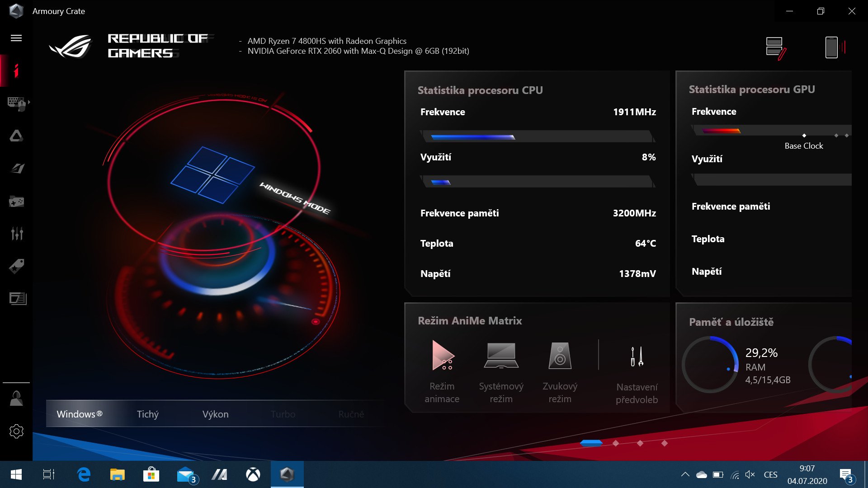Open the clock showing 9:07
Screen dimensions: 868x488
tap(807, 474)
